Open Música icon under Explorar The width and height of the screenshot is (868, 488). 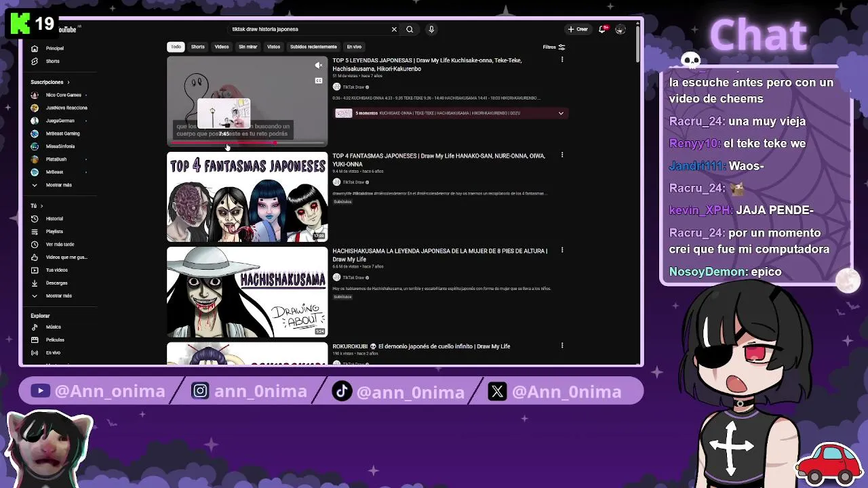pyautogui.click(x=35, y=327)
